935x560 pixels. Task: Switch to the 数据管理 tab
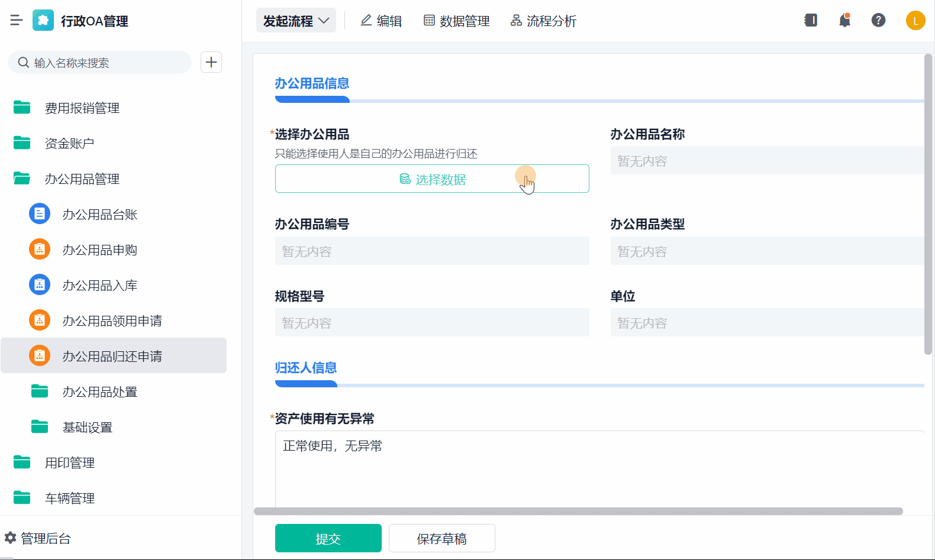(457, 21)
